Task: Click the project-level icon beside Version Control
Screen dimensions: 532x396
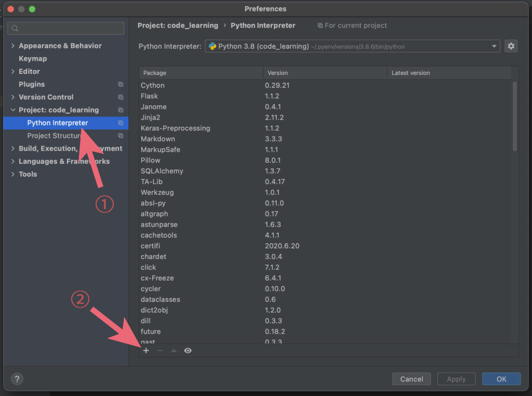Action: [121, 97]
